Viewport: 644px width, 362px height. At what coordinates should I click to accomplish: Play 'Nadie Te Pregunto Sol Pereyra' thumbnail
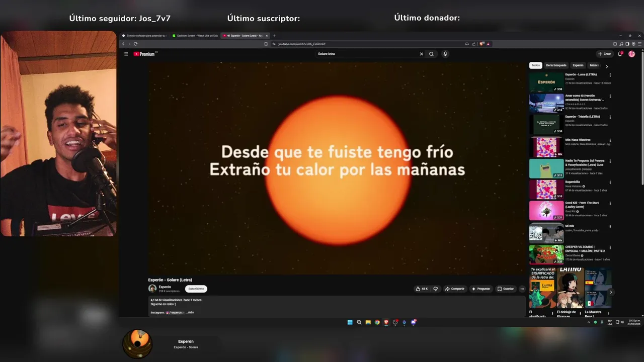pyautogui.click(x=546, y=168)
